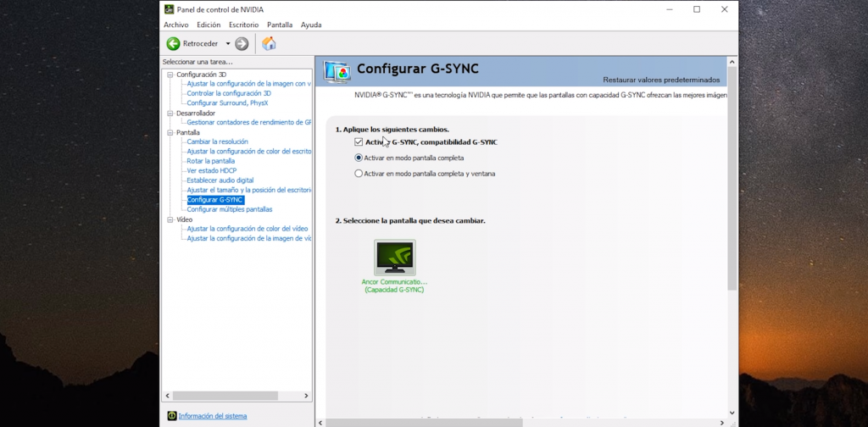
Task: Open the Archivo menu
Action: coord(175,25)
